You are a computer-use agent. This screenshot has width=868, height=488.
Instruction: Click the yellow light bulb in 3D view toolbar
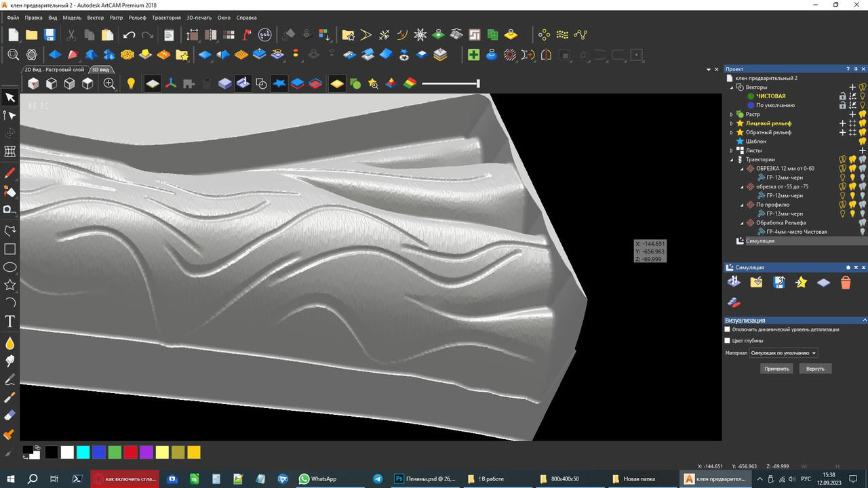(x=131, y=83)
